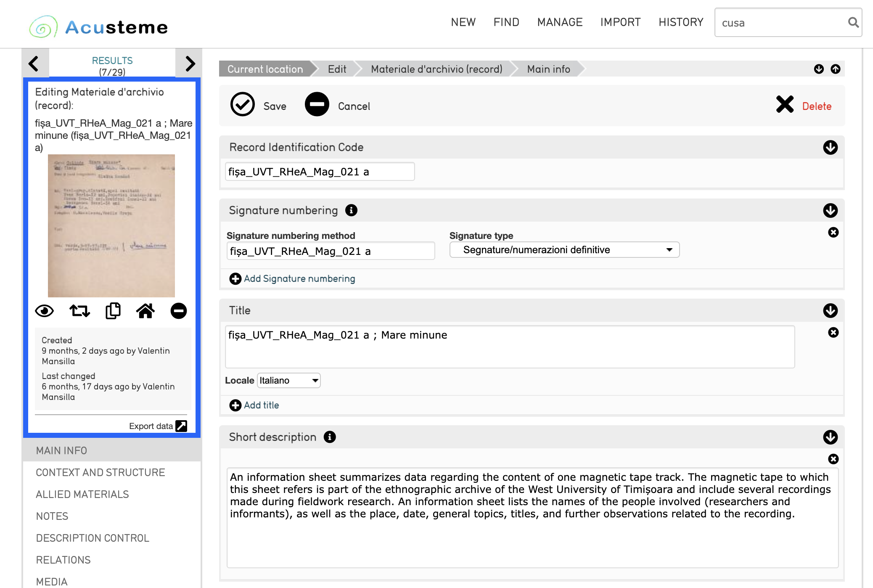The image size is (873, 588).
Task: Click Main info breadcrumb
Action: pos(549,69)
